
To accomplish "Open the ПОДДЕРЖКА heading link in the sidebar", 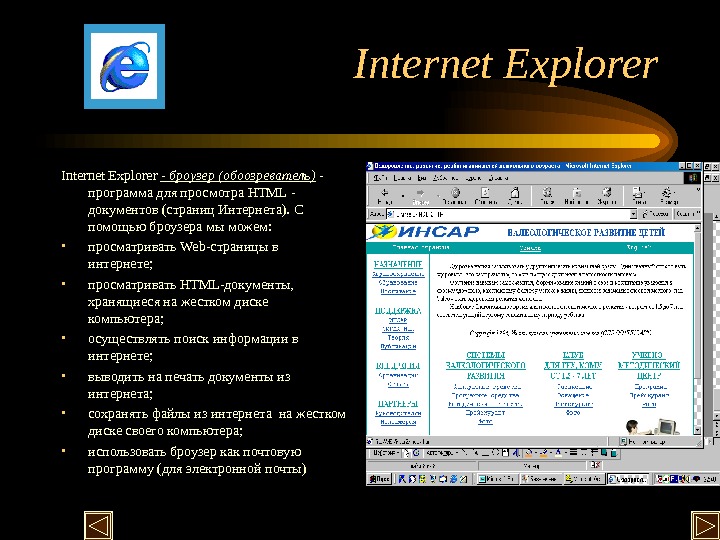I will pos(398,310).
